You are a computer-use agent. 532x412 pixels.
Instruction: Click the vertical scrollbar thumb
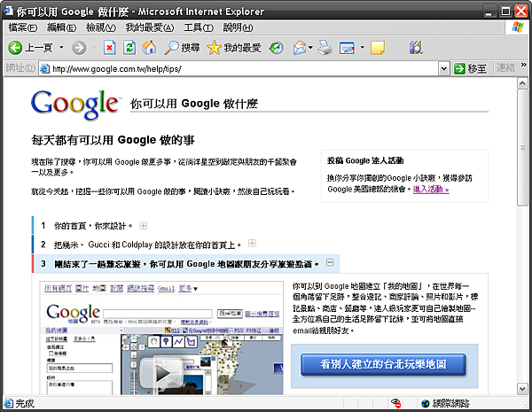pyautogui.click(x=522, y=147)
